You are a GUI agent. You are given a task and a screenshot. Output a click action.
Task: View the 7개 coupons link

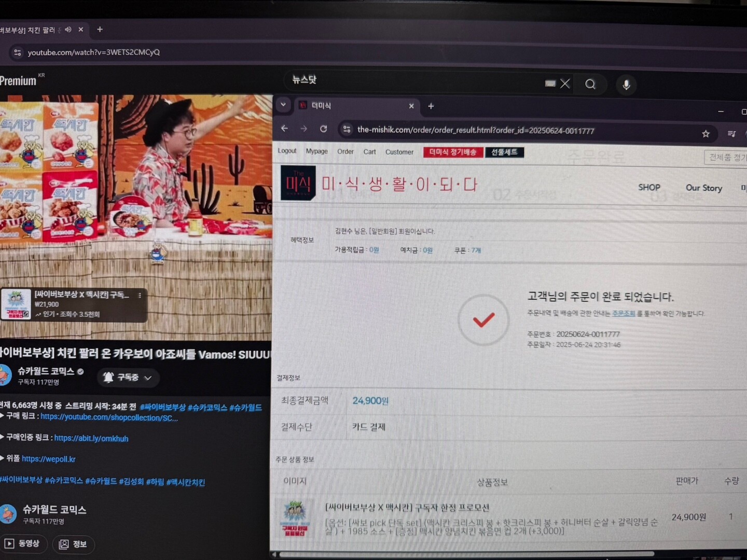pyautogui.click(x=476, y=250)
